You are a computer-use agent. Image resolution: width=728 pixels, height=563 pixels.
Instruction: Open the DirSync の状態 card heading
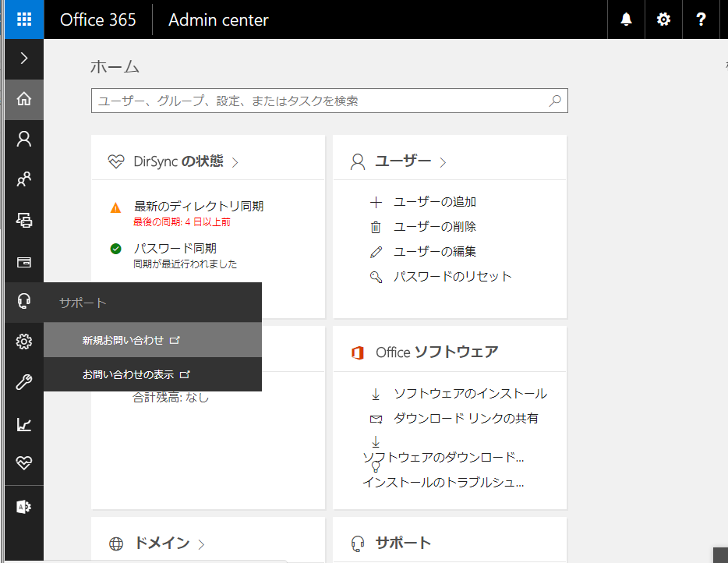[x=178, y=161]
